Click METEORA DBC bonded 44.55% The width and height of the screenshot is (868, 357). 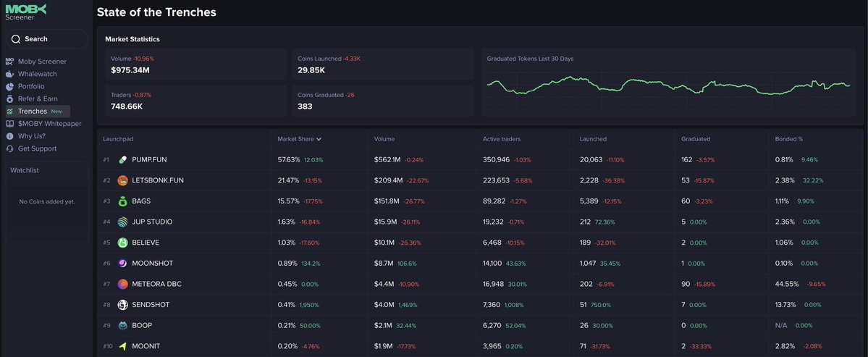[x=787, y=284]
